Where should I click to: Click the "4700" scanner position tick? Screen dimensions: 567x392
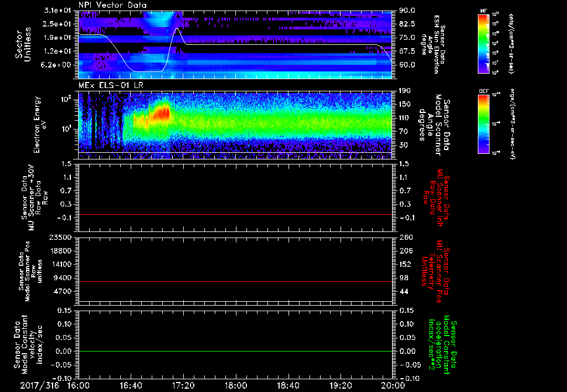pyautogui.click(x=63, y=291)
